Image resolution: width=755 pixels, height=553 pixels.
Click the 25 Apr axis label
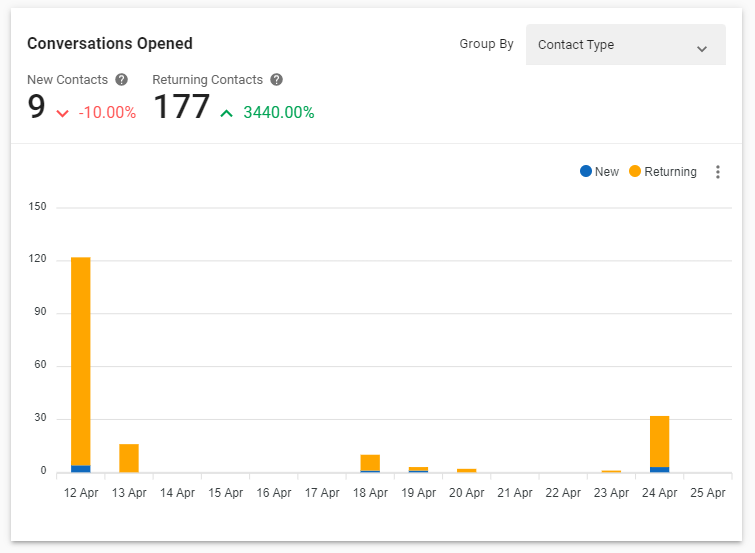click(707, 493)
